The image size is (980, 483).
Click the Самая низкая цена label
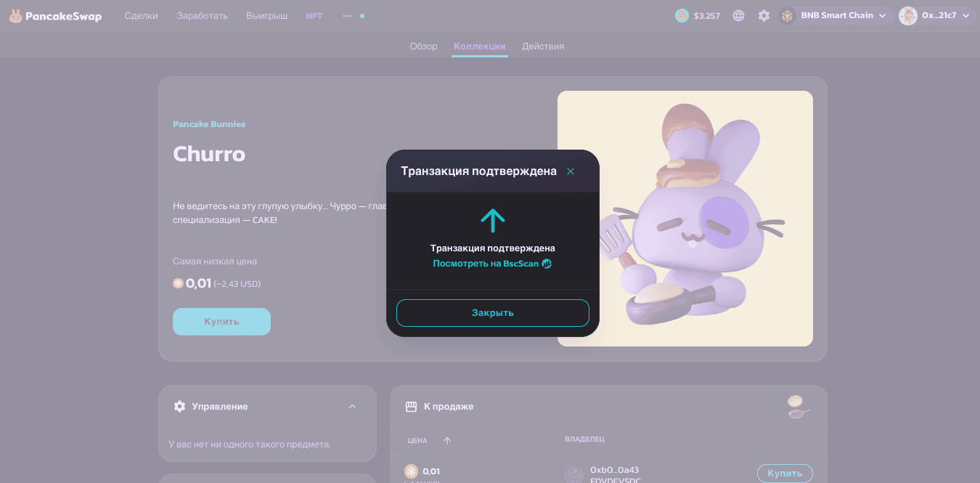[x=215, y=261]
